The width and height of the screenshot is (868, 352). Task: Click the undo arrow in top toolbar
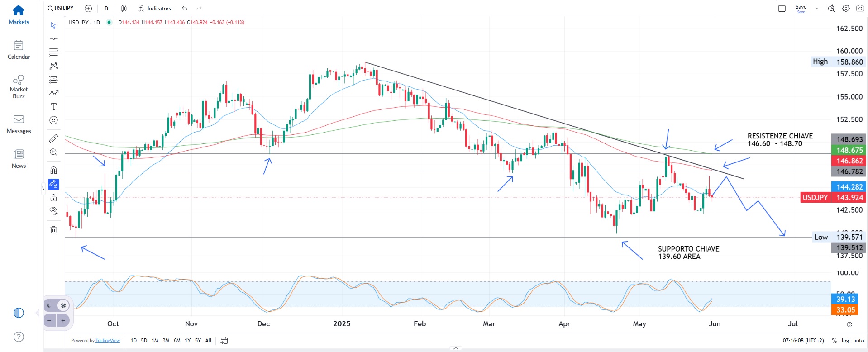(x=185, y=8)
